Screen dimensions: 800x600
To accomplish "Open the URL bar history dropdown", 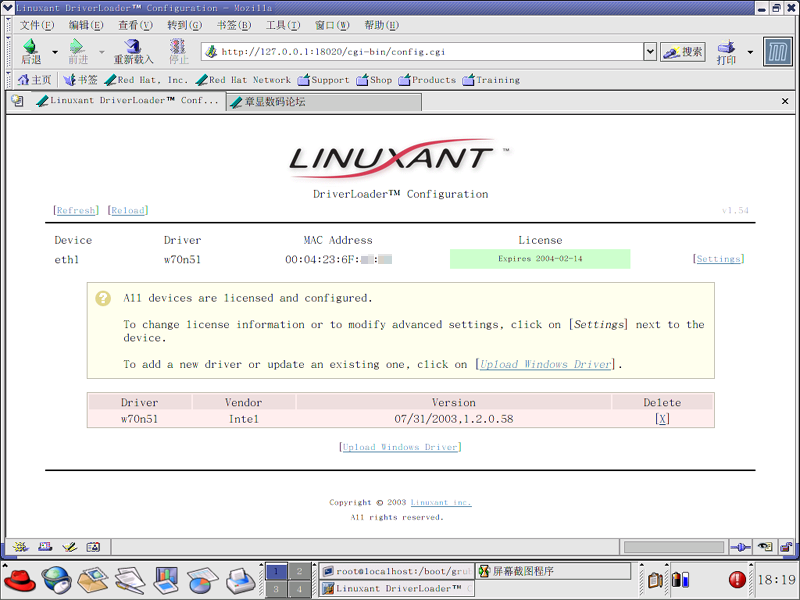I will [649, 52].
